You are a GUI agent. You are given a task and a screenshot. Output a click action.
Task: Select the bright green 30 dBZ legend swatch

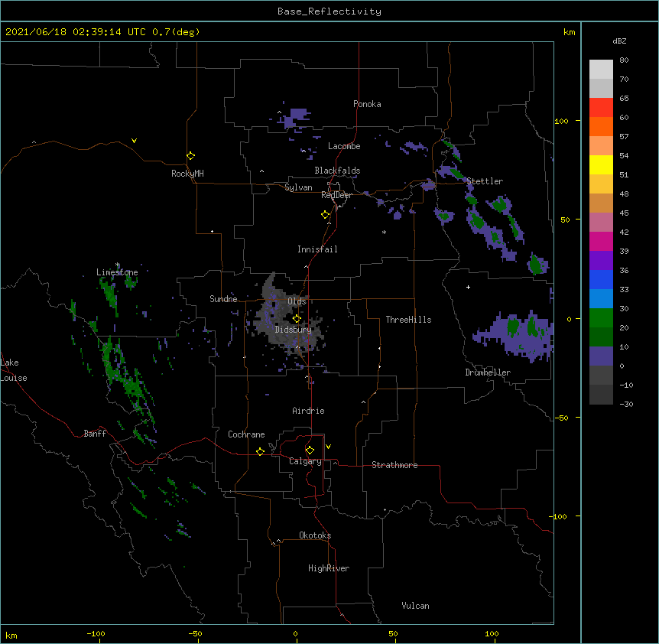click(601, 318)
